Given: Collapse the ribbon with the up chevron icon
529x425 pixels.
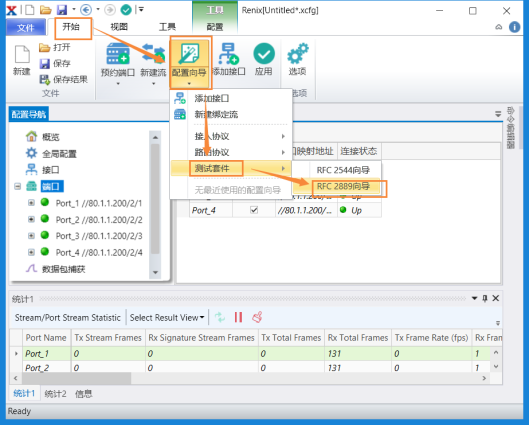Looking at the screenshot, I should (499, 27).
